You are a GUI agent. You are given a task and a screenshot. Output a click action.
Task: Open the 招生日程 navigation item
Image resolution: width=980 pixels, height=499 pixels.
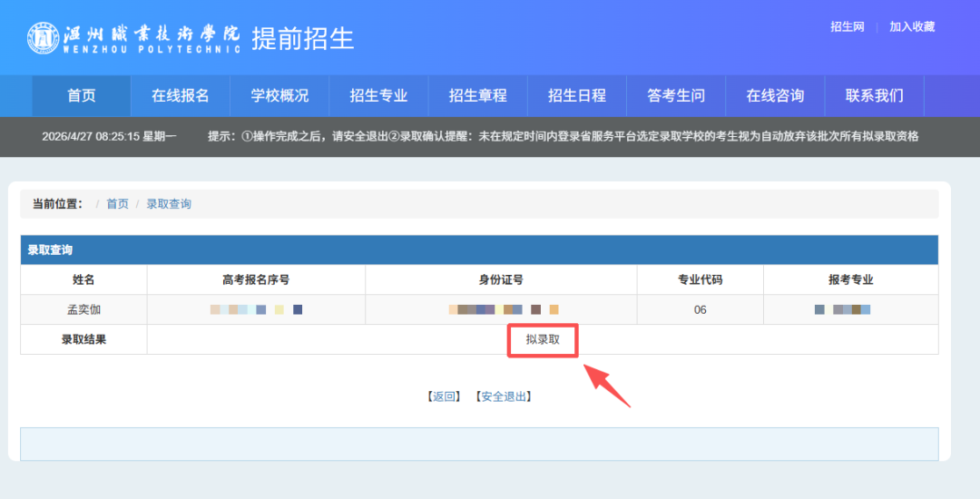[x=576, y=95]
